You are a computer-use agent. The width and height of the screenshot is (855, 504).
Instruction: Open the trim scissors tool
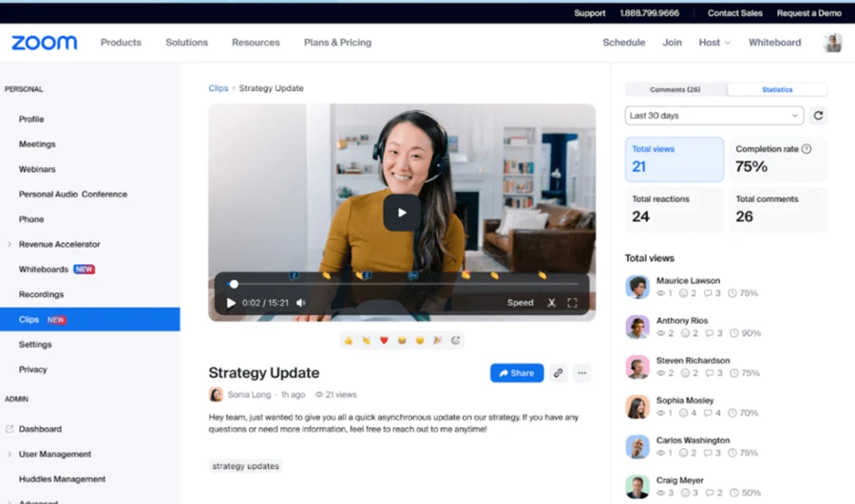coord(551,303)
